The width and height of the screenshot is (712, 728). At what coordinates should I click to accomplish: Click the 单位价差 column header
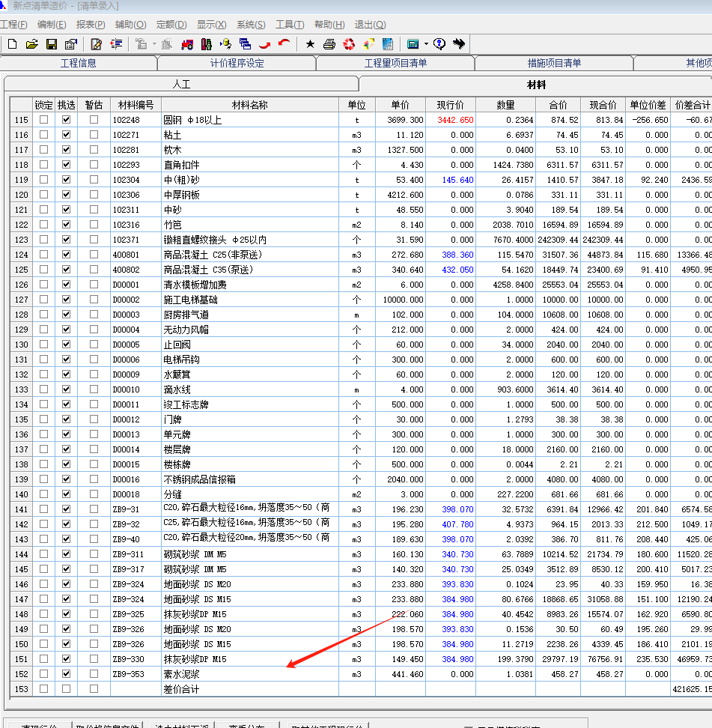[648, 105]
